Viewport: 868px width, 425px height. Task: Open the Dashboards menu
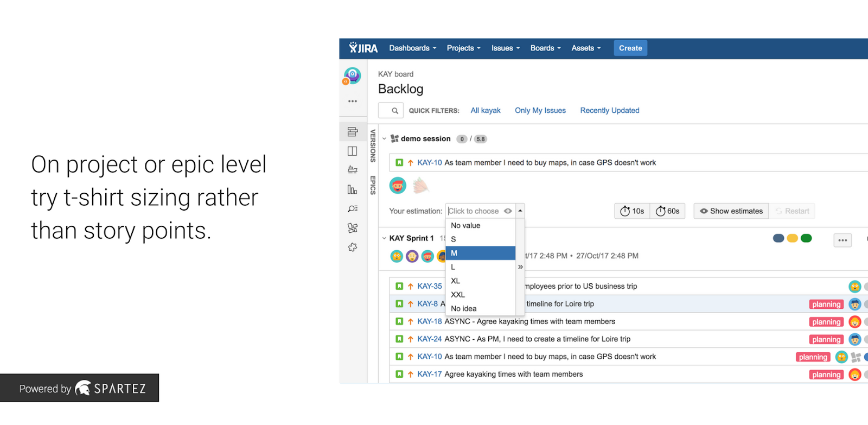412,48
